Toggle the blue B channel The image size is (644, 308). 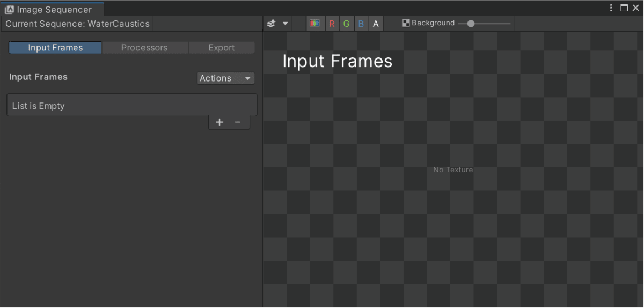click(361, 24)
